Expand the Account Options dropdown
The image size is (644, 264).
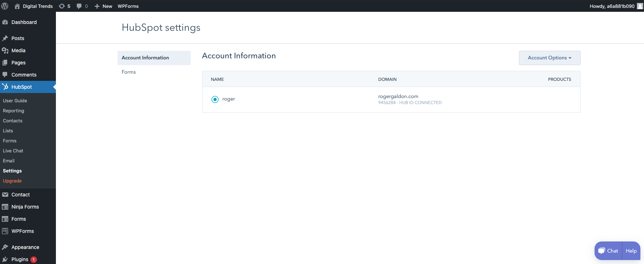(x=549, y=58)
